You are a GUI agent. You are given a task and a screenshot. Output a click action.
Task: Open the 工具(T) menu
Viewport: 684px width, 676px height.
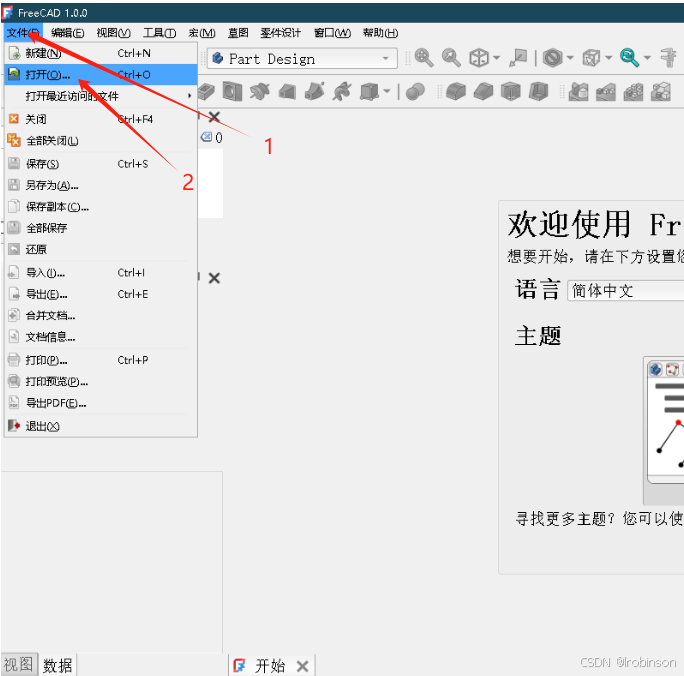(160, 33)
